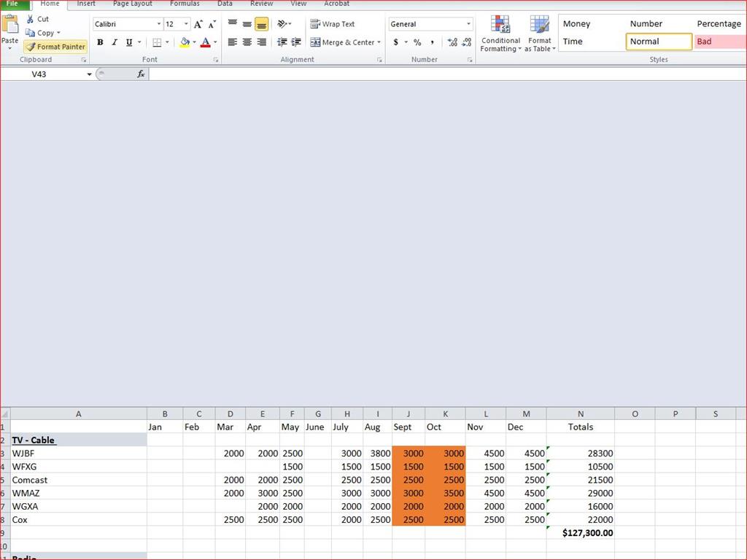Set Top Align vertical alignment

(233, 24)
